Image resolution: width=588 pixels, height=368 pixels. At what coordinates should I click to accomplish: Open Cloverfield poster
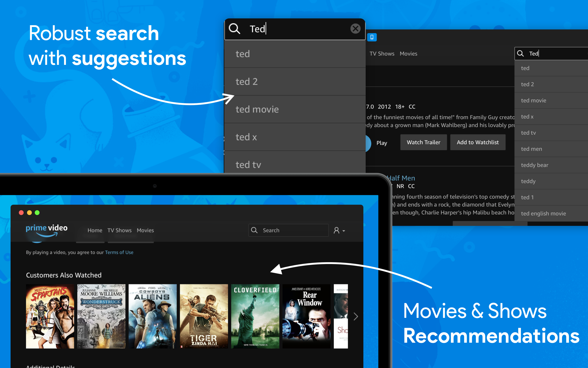[x=255, y=316]
